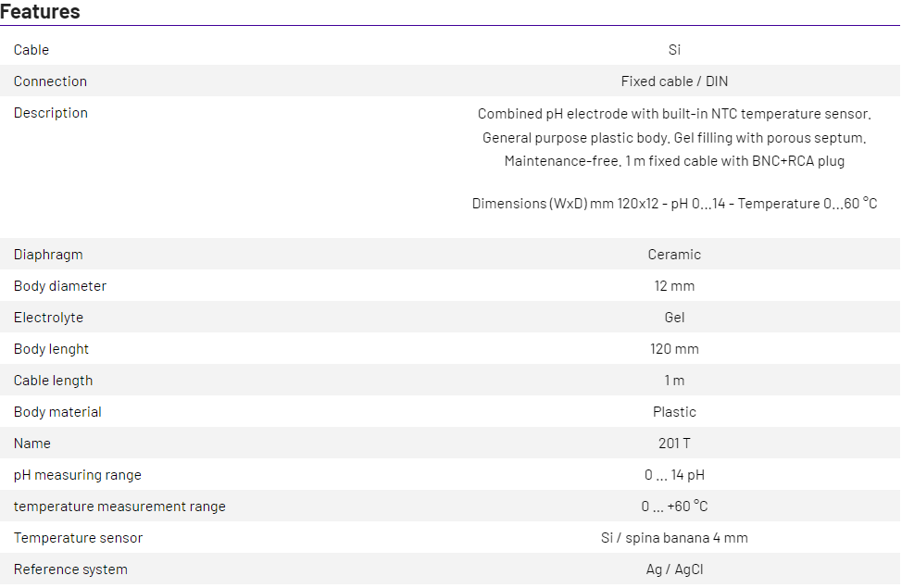Select the 12 mm value

click(x=674, y=286)
